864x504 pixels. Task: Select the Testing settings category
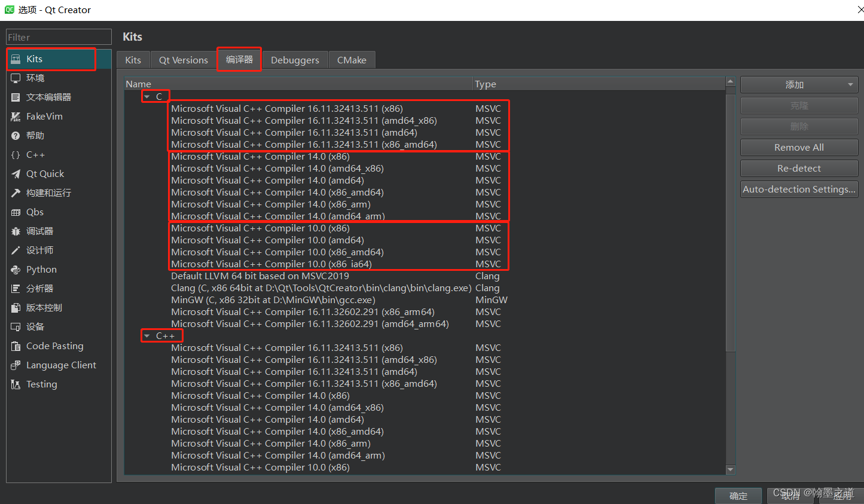coord(41,384)
